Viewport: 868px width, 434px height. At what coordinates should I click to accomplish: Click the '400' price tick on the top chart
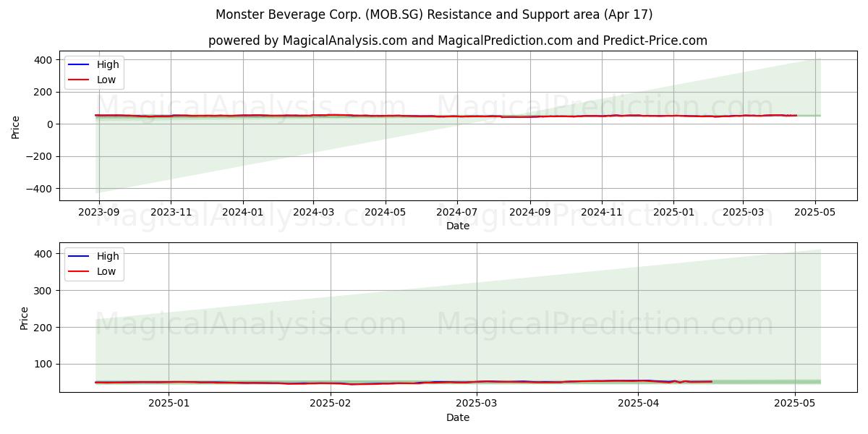click(x=45, y=60)
